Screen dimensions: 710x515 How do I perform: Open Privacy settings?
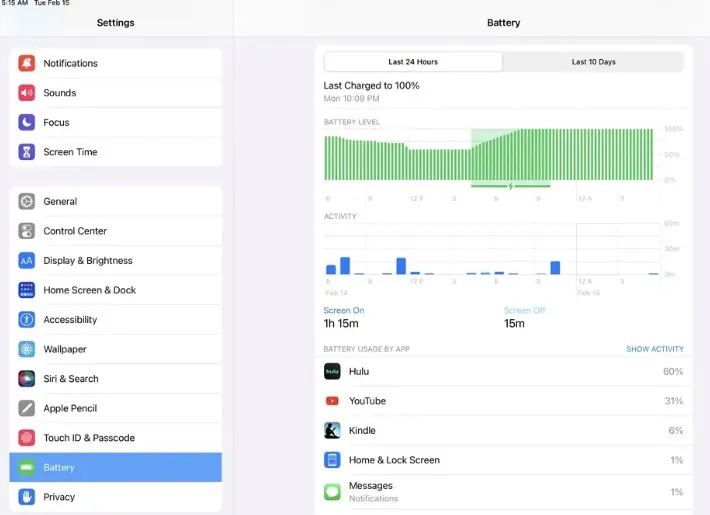click(x=59, y=497)
